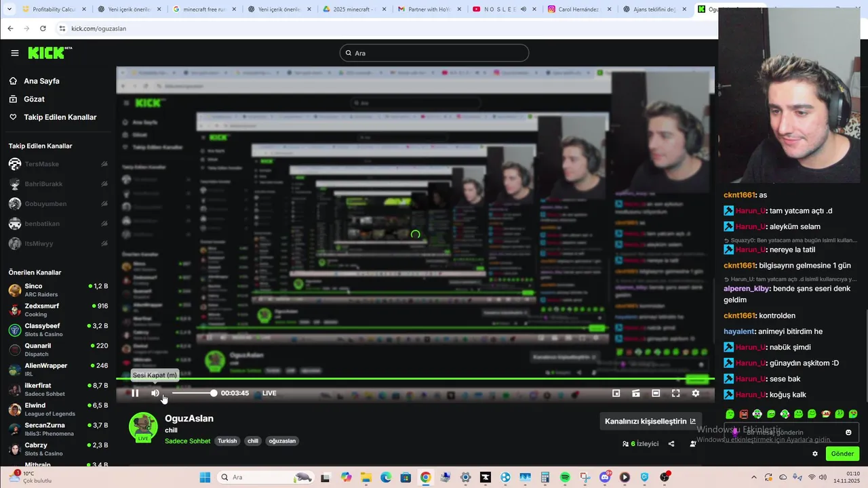Screen dimensions: 868x488
Task: Pause the live stream video
Action: pos(135,393)
